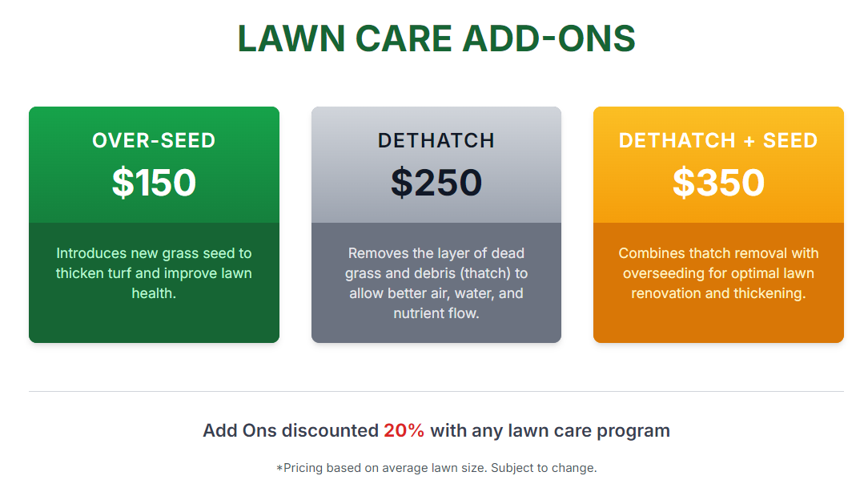Select the Dethatch + Seed description text

(718, 273)
